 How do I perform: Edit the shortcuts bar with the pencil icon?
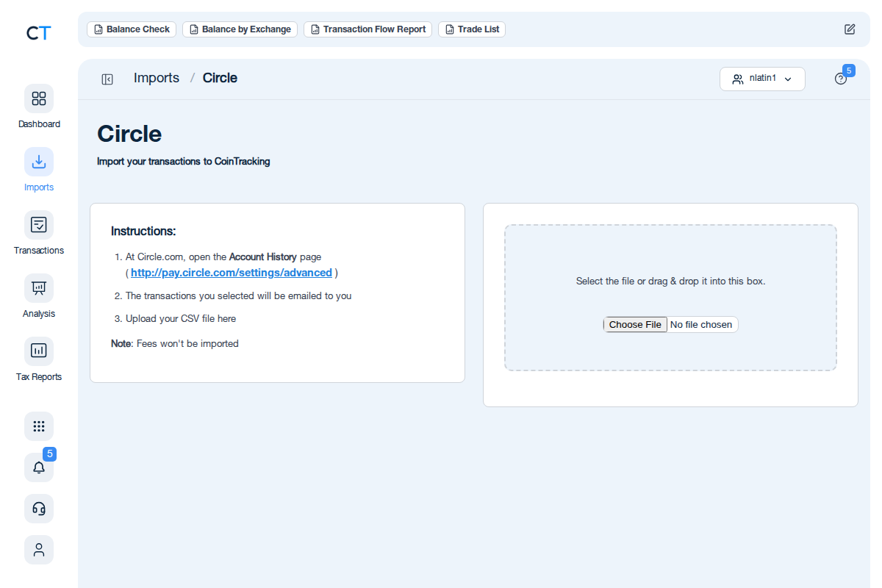[x=850, y=29]
